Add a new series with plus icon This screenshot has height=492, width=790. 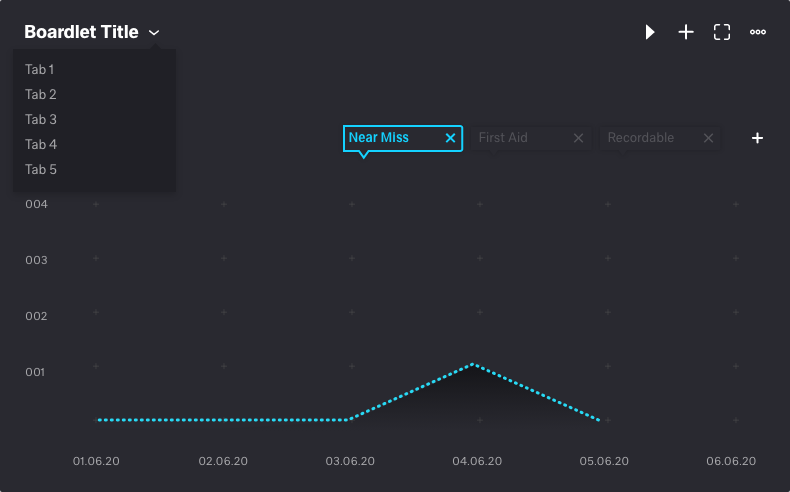tap(757, 138)
